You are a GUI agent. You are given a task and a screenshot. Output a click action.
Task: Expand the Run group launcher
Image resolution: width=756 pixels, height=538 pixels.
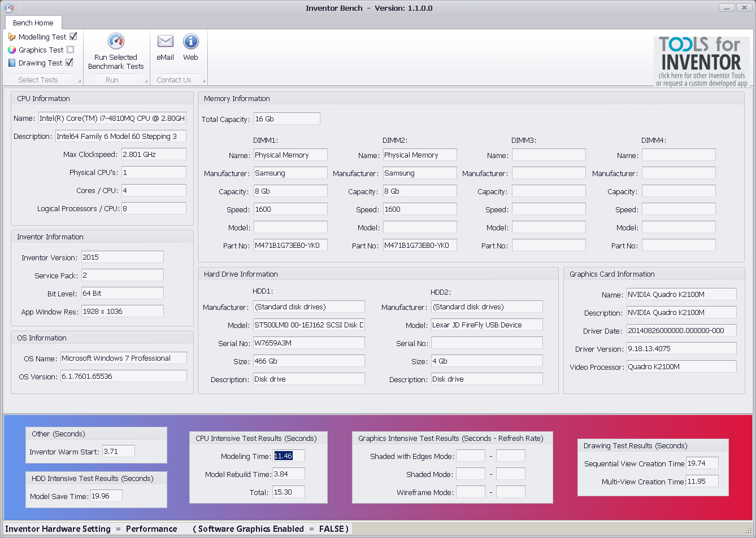[146, 81]
